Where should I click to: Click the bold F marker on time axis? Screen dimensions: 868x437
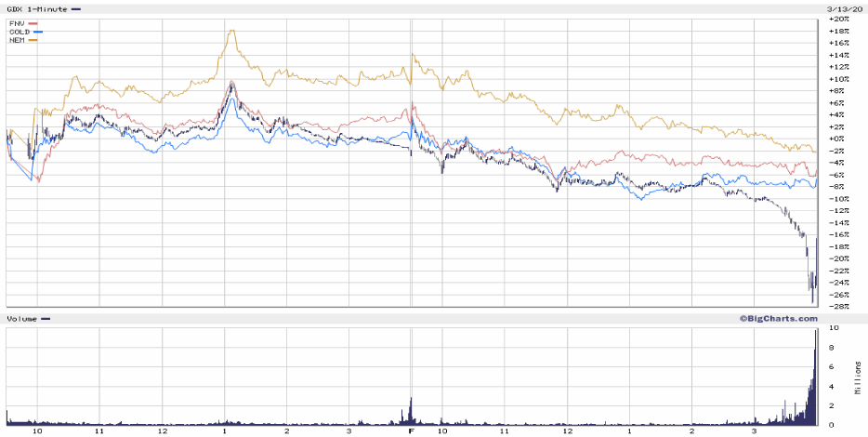point(411,431)
